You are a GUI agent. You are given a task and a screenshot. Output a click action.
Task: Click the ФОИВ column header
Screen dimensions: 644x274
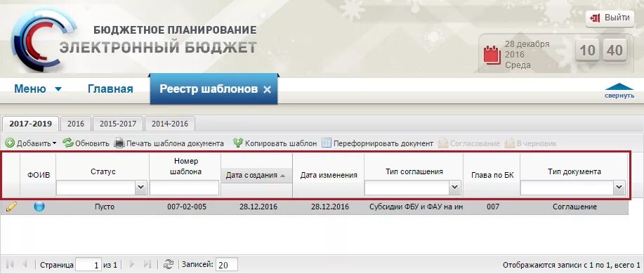[x=39, y=176]
